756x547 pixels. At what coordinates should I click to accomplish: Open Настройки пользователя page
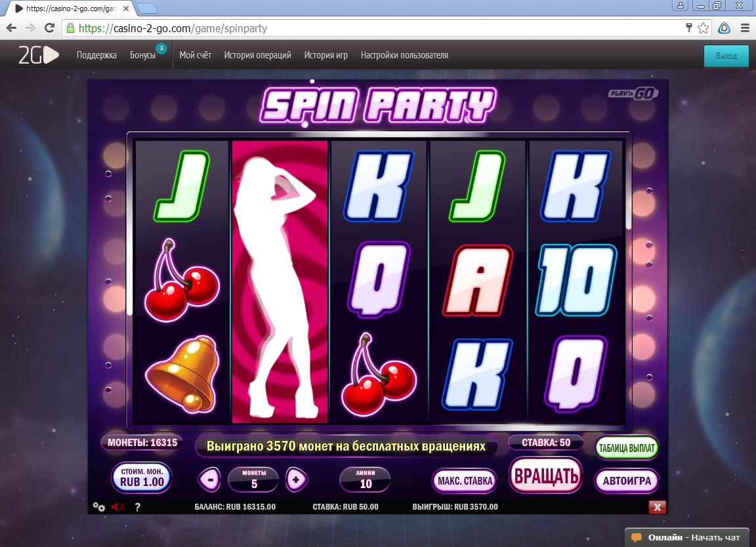[x=404, y=55]
